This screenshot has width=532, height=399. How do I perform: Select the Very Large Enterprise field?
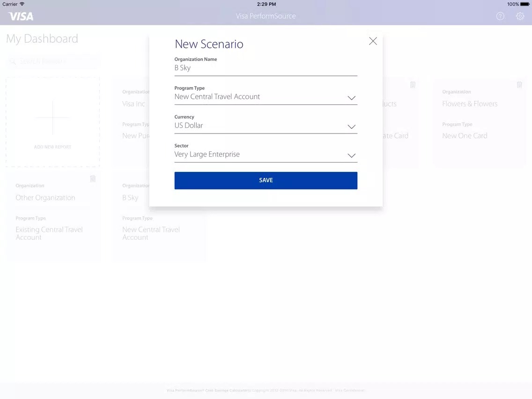coord(266,155)
